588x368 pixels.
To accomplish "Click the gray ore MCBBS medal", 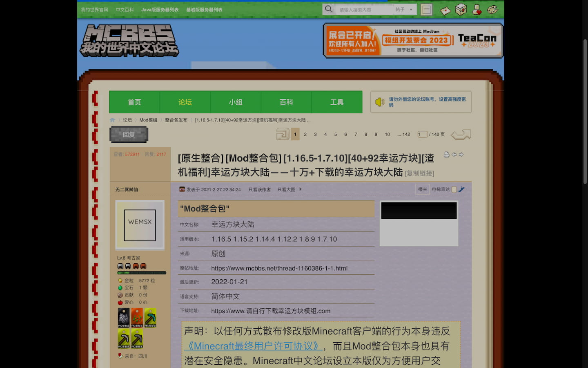I will (124, 318).
